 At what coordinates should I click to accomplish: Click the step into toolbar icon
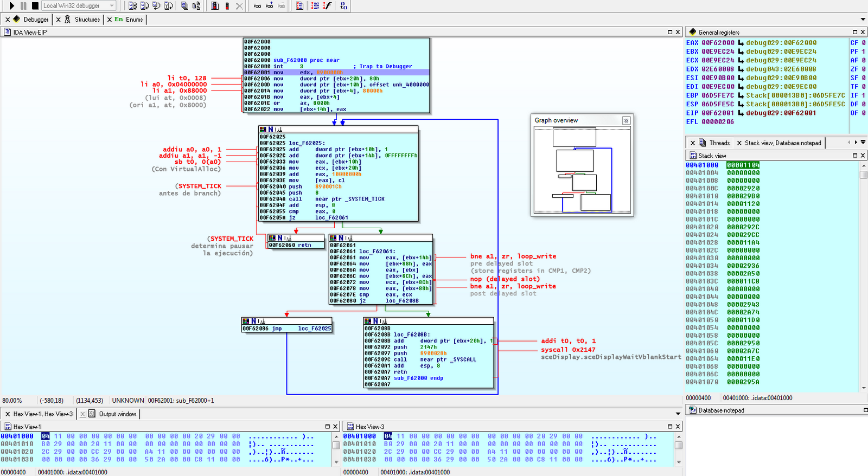coord(133,6)
